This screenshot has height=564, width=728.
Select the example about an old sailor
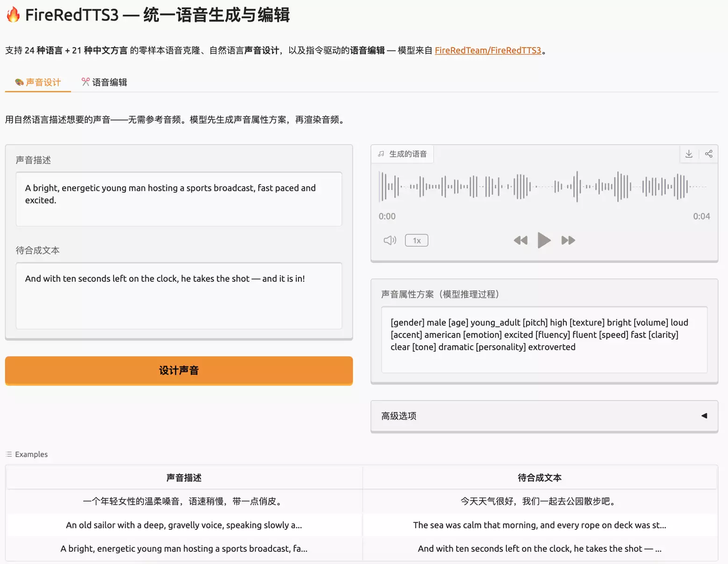tap(184, 525)
